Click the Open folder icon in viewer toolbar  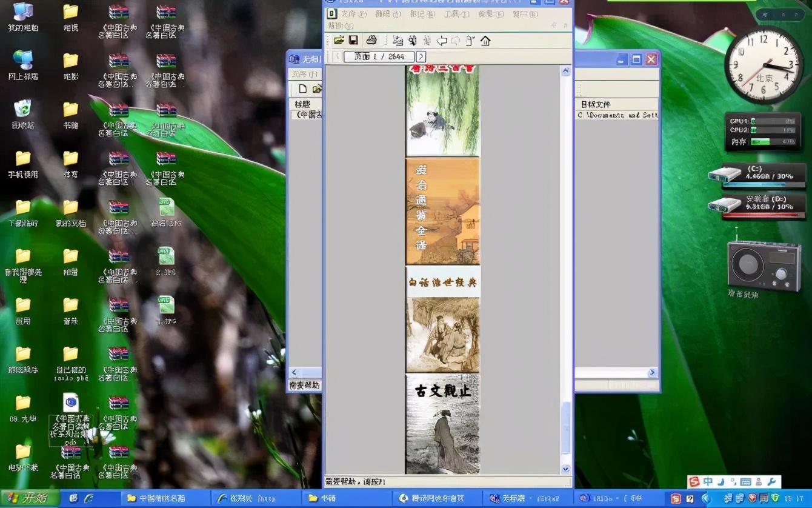coord(339,40)
